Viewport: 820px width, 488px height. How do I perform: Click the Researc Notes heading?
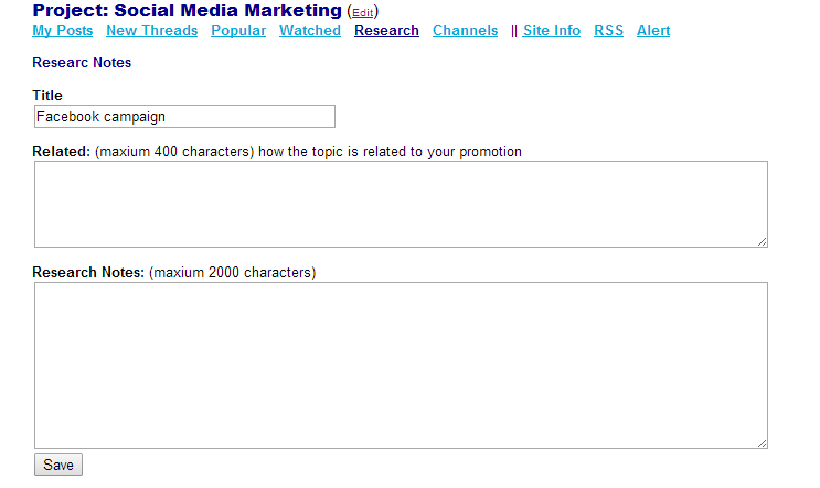point(82,62)
